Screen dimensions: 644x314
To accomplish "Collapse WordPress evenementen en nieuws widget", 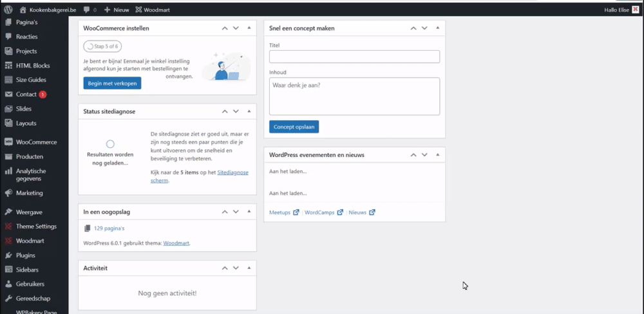I will (437, 154).
